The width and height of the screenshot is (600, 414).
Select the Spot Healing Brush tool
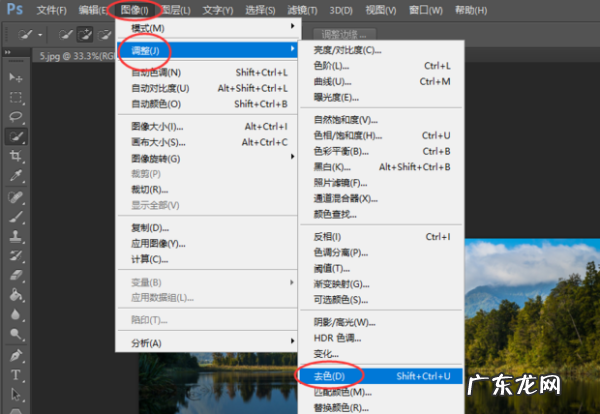[16, 197]
